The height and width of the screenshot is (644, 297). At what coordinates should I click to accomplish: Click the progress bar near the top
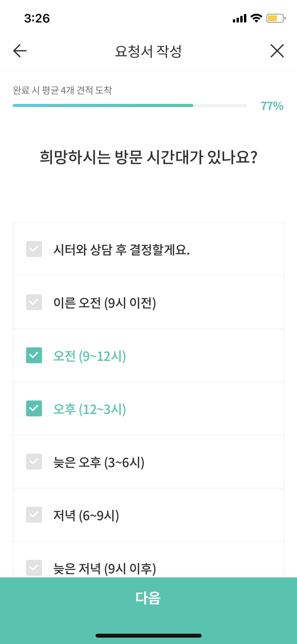pyautogui.click(x=129, y=105)
